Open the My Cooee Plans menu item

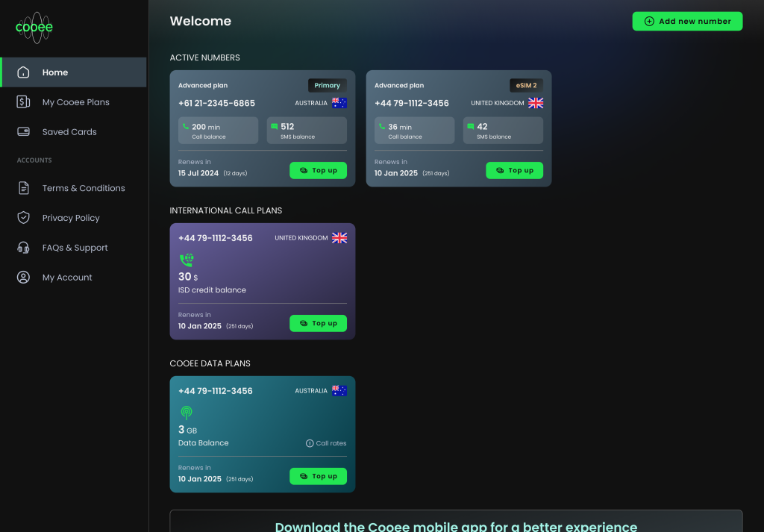(75, 102)
